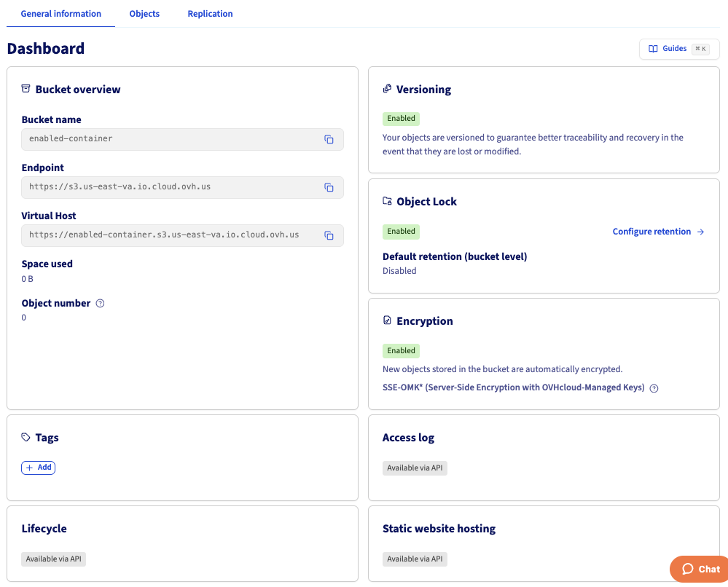Click the Encryption section icon
The width and height of the screenshot is (728, 587).
pyautogui.click(x=387, y=321)
